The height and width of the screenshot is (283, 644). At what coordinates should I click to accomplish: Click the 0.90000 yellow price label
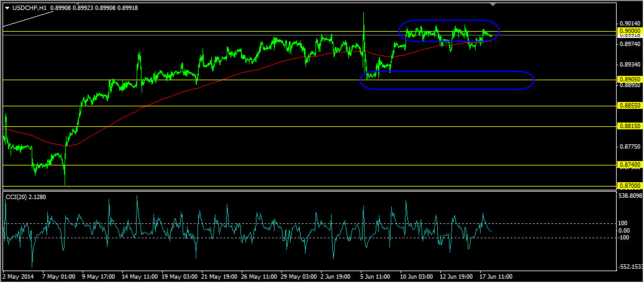tap(630, 31)
